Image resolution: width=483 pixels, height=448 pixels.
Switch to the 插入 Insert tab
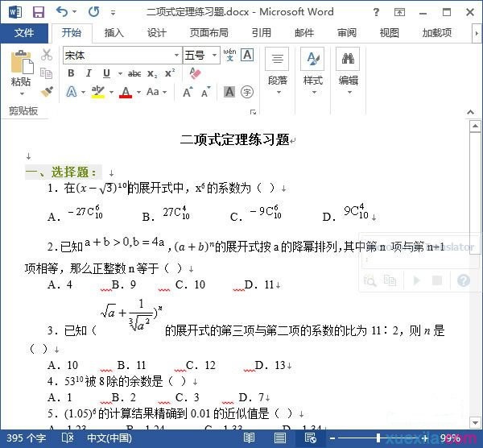pyautogui.click(x=114, y=33)
